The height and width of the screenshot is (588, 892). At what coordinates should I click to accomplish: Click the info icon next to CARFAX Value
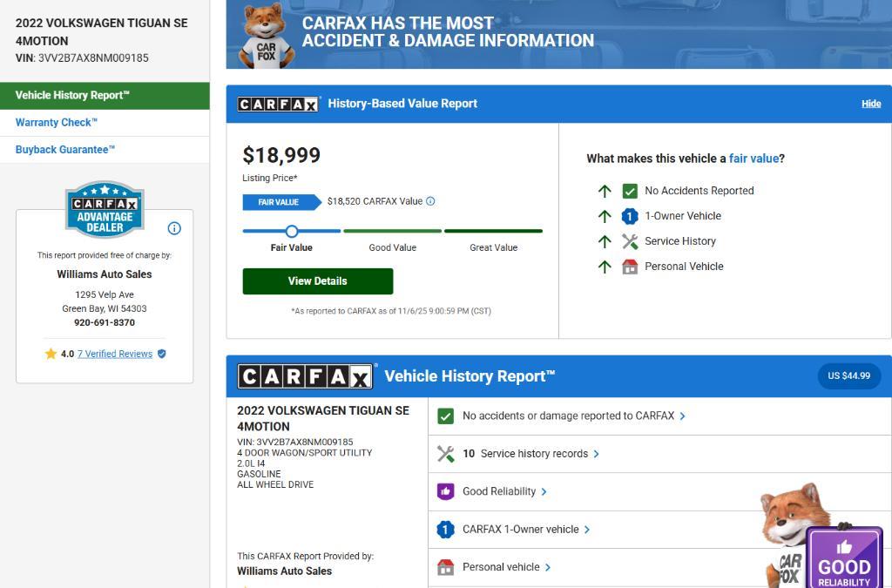(x=430, y=201)
